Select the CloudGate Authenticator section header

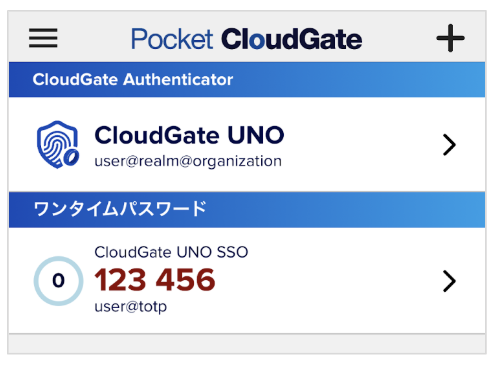247,79
